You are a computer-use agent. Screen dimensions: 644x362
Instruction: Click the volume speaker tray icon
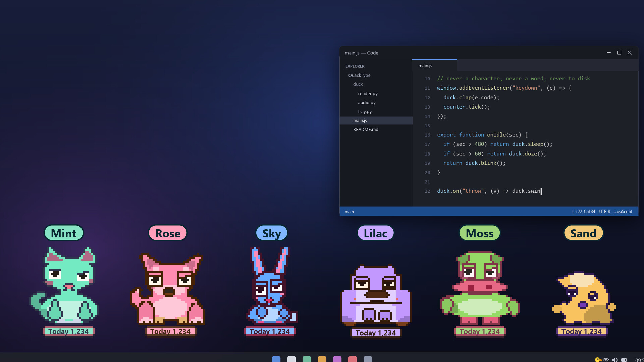coord(615,360)
